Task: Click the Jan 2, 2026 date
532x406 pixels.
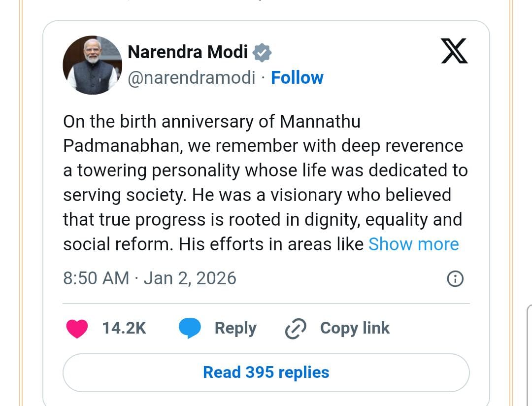Action: (190, 278)
